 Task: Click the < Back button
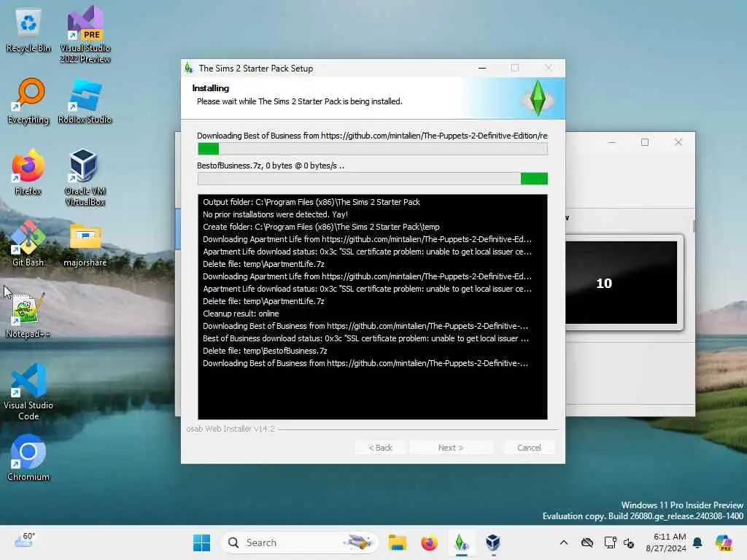(380, 448)
